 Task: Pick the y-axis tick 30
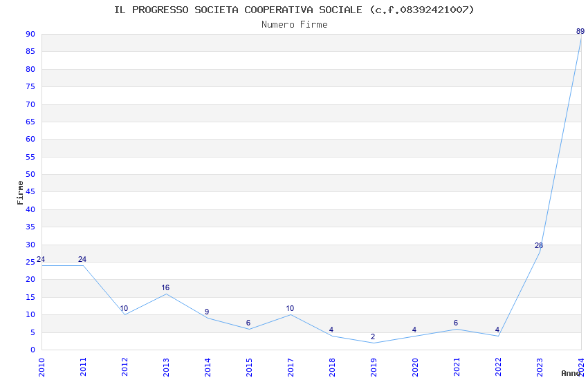pyautogui.click(x=30, y=245)
